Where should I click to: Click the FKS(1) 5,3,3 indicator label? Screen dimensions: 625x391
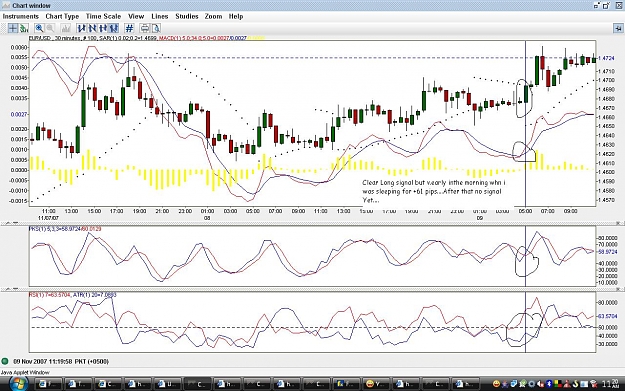coord(54,229)
